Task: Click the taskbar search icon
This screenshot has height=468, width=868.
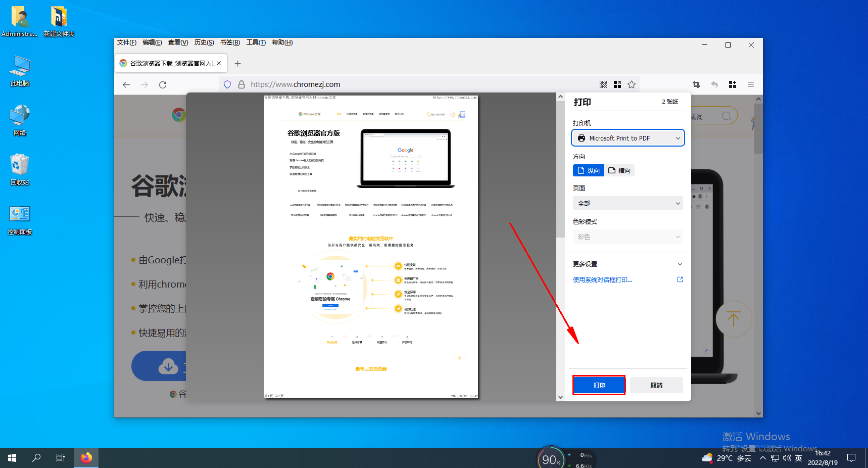Action: tap(36, 458)
